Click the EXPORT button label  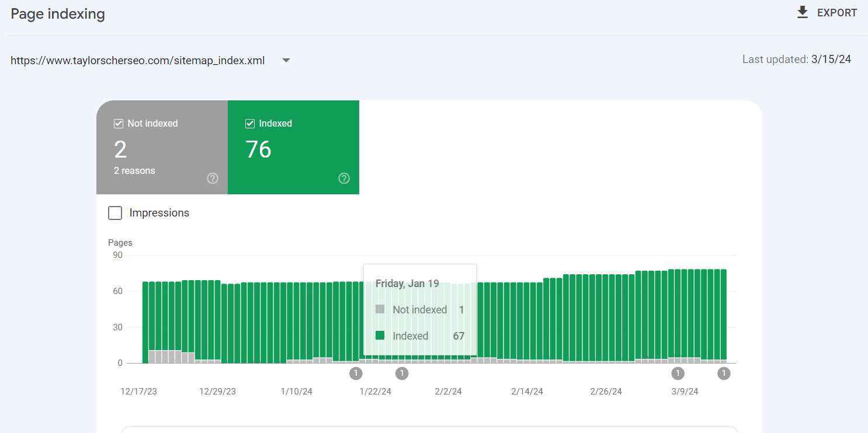click(837, 13)
